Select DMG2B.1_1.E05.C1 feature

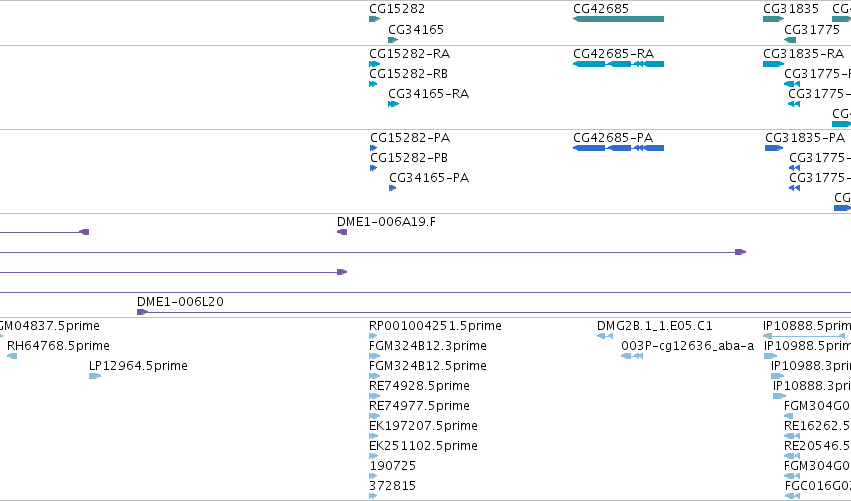pyautogui.click(x=655, y=326)
